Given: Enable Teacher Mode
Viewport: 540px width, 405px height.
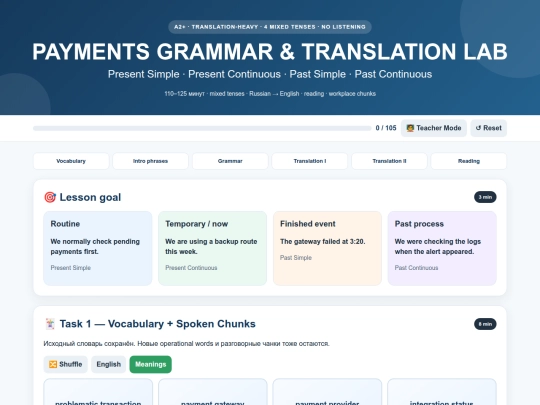Looking at the screenshot, I should coord(434,128).
